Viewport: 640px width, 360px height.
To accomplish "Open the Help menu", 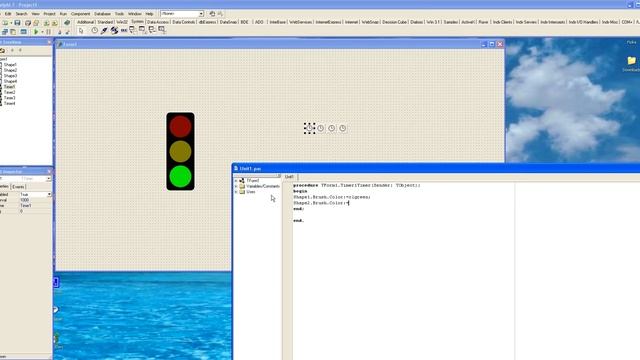I will pos(149,14).
